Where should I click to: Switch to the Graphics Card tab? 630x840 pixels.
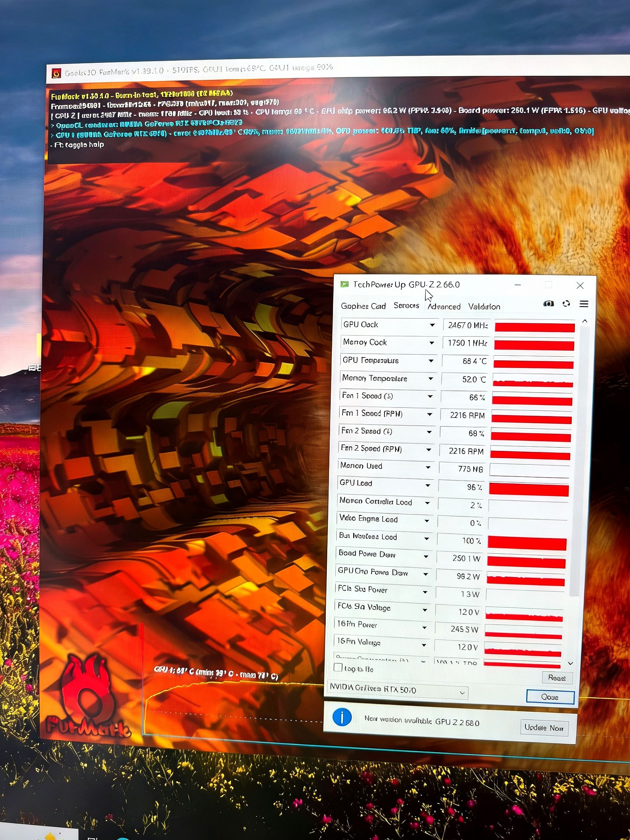click(x=363, y=306)
